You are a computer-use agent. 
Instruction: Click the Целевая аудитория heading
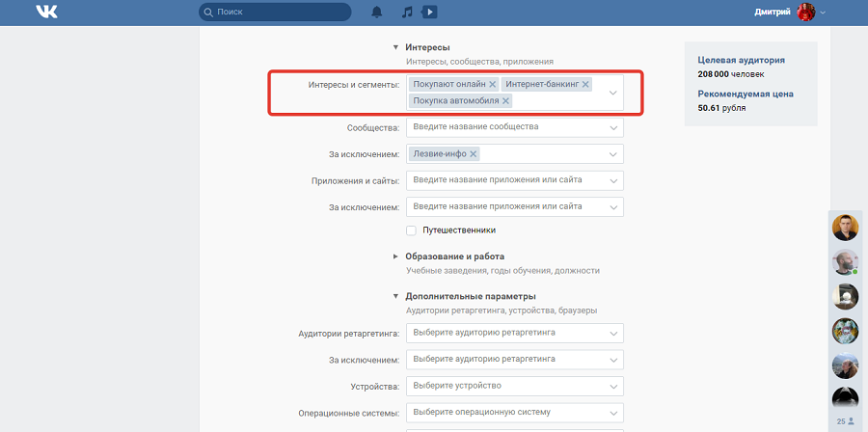click(742, 61)
